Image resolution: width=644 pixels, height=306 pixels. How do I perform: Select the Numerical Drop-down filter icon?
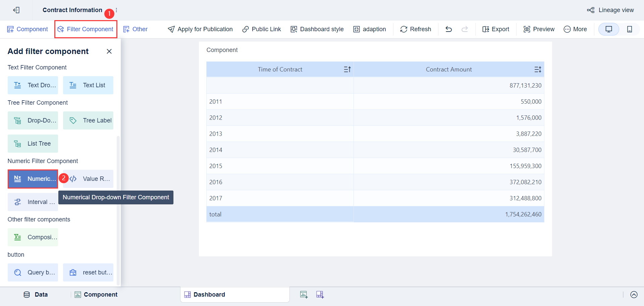(17, 179)
